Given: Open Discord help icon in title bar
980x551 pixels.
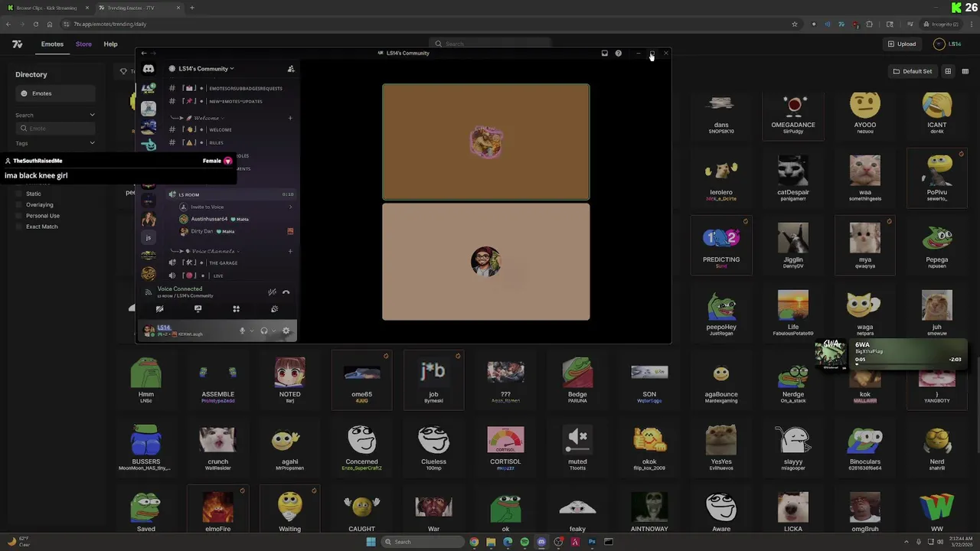Looking at the screenshot, I should (x=618, y=53).
